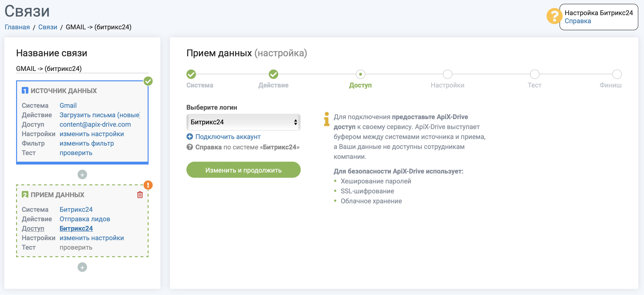This screenshot has height=295, width=644.
Task: Open Отправка лидов action link
Action: tap(85, 219)
